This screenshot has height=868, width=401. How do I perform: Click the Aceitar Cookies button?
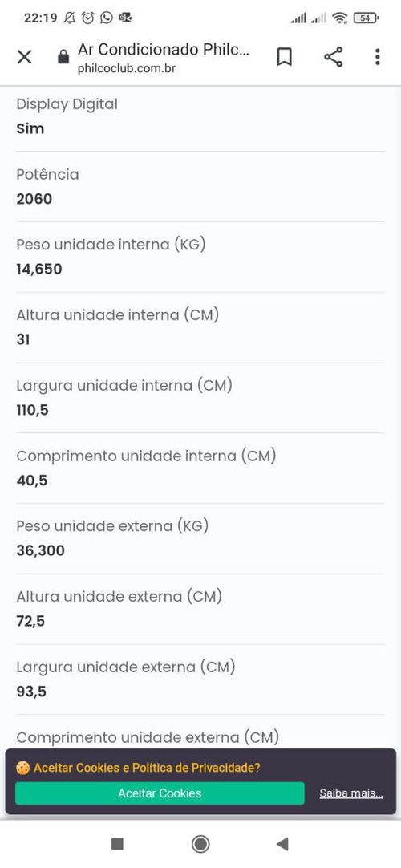160,793
